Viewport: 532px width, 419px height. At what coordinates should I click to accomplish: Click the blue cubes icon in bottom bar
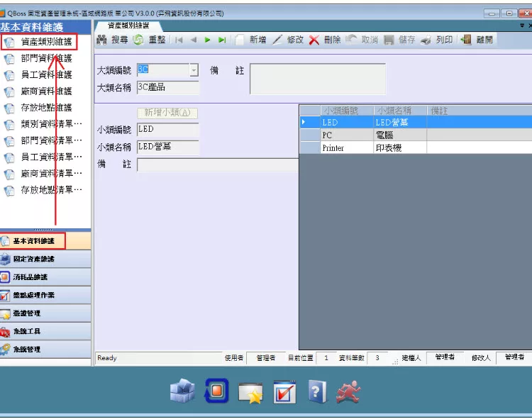182,391
